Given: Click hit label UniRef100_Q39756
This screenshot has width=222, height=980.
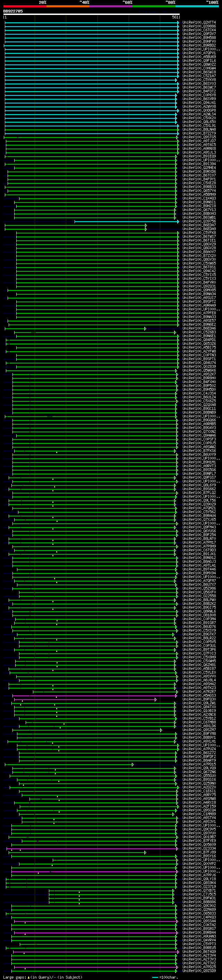Looking at the screenshot, I should point(199,221).
